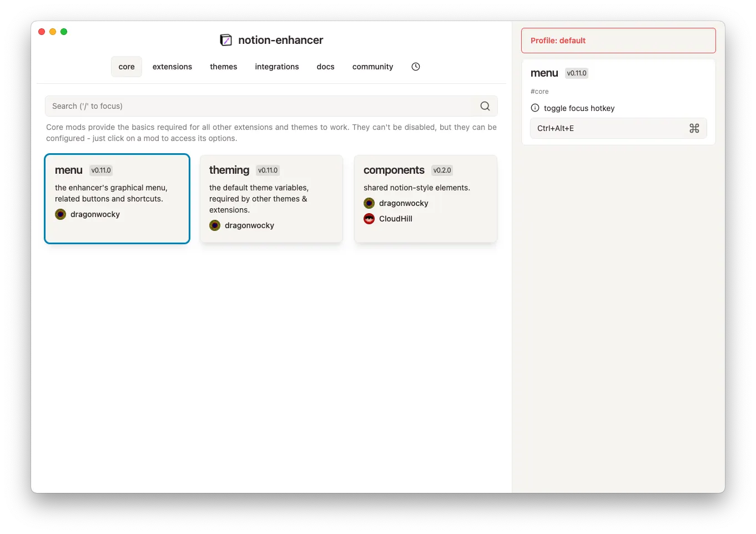
Task: Select the components mod card
Action: (426, 199)
